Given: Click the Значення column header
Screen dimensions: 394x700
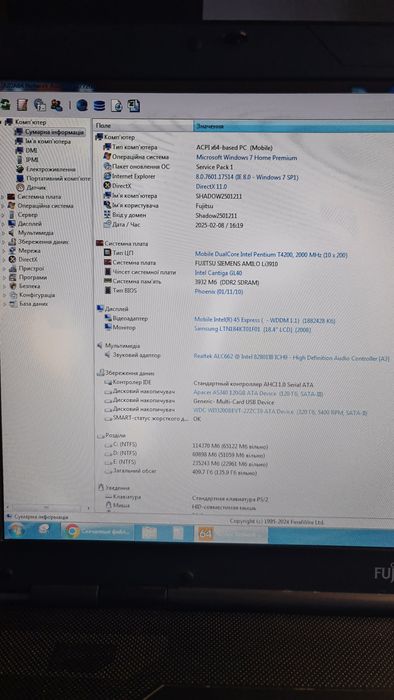Looking at the screenshot, I should tap(294, 126).
